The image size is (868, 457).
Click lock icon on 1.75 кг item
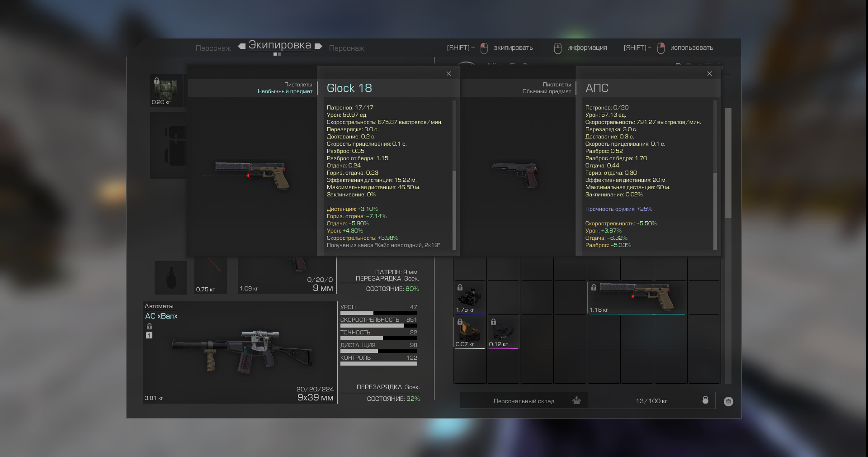click(x=460, y=287)
